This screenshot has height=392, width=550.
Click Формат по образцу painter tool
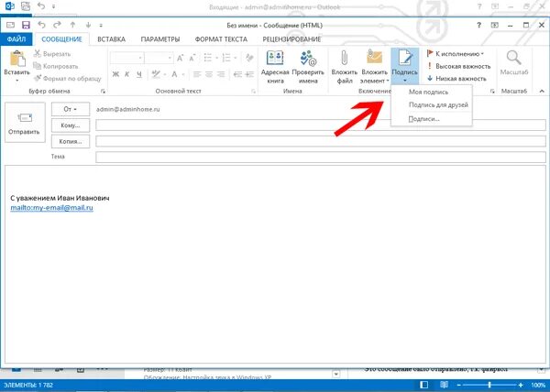pos(67,79)
